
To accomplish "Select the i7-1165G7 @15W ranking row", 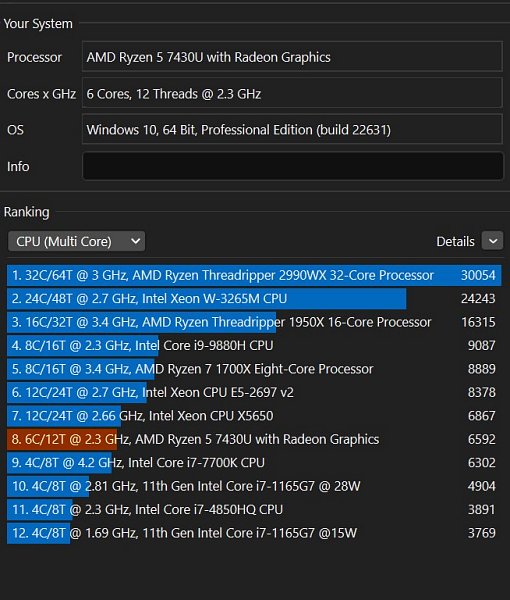I will 254,533.
